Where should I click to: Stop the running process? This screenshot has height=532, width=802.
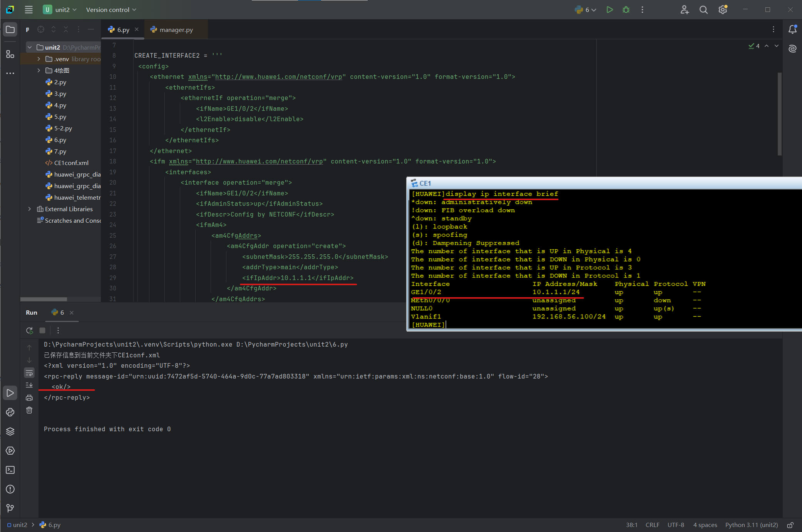[x=42, y=330]
